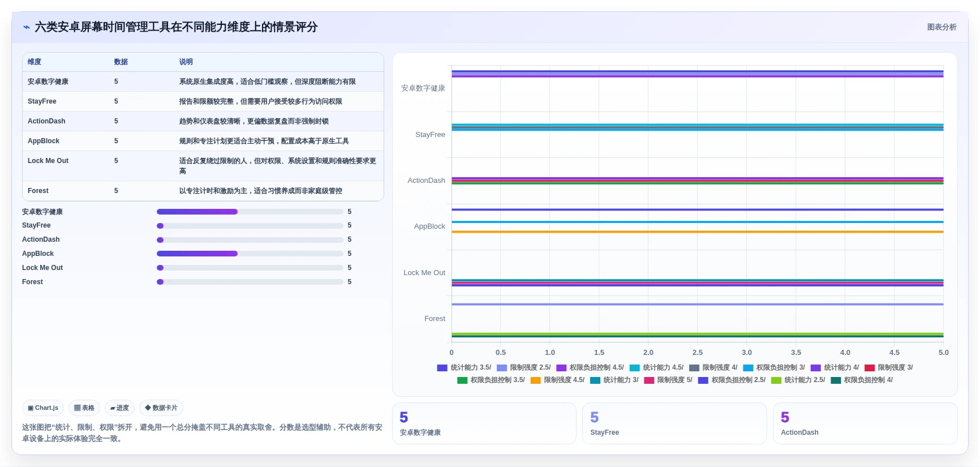Click the 图表分析 label in the header
This screenshot has height=467, width=980.
(942, 27)
